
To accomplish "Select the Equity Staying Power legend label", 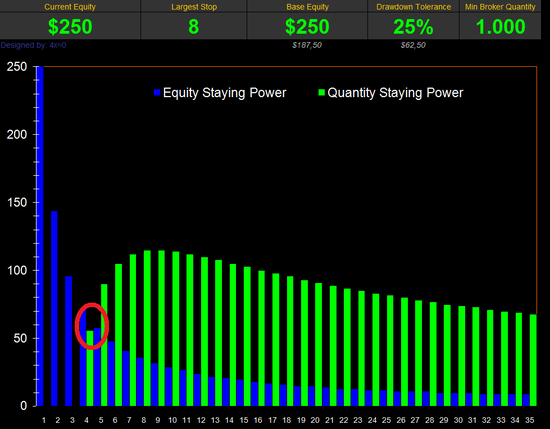I will (x=224, y=93).
